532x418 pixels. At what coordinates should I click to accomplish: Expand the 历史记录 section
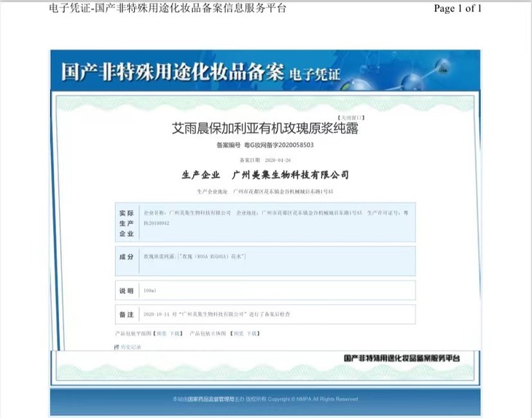coord(130,347)
